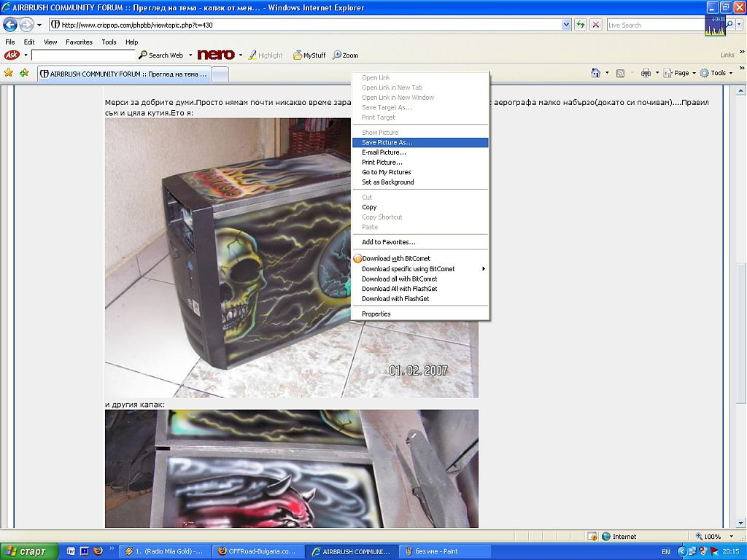The image size is (747, 560).
Task: Click the Ask toolbar logo
Action: [12, 55]
